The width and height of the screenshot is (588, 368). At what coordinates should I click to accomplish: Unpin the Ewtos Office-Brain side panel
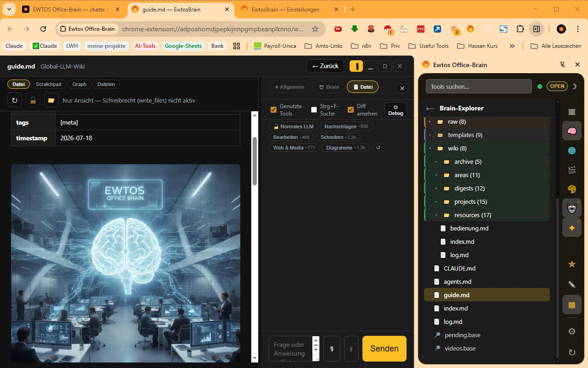tap(563, 65)
